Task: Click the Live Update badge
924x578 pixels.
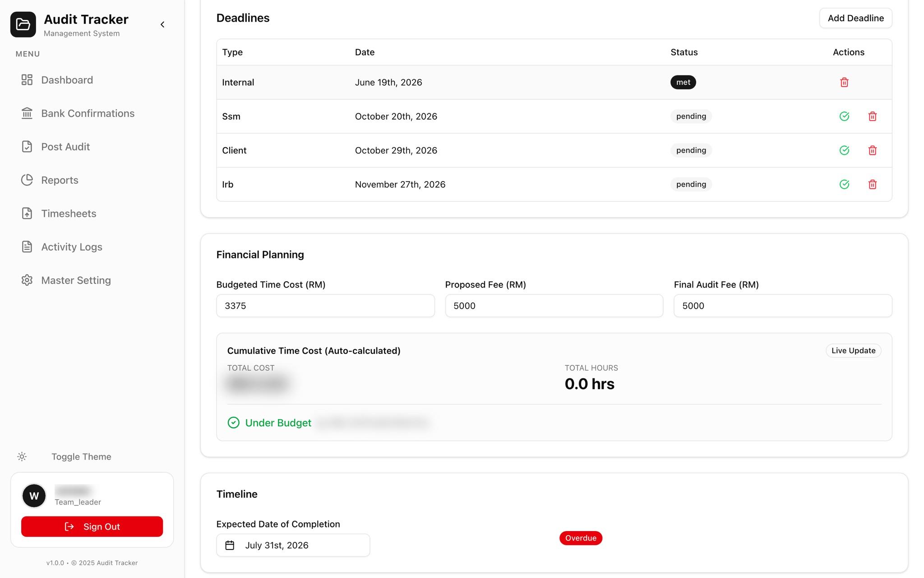Action: coord(853,350)
